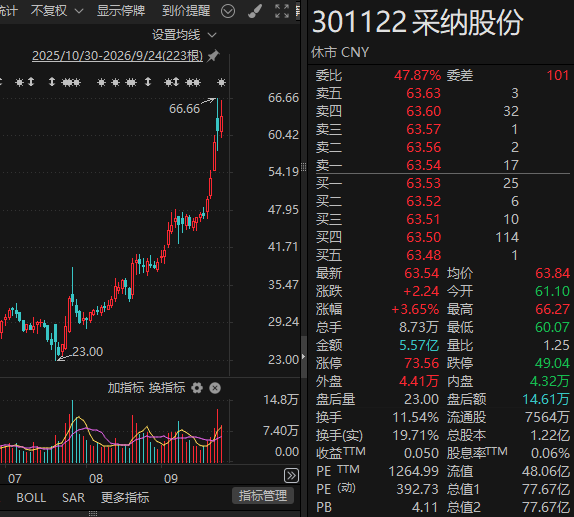Click 卖五 price 63.63
The height and width of the screenshot is (517, 574).
point(424,93)
